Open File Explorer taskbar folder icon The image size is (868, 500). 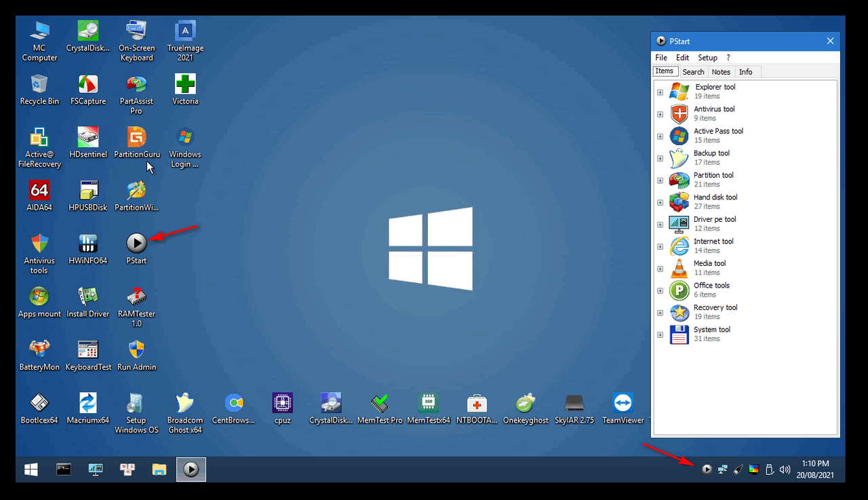pyautogui.click(x=159, y=469)
